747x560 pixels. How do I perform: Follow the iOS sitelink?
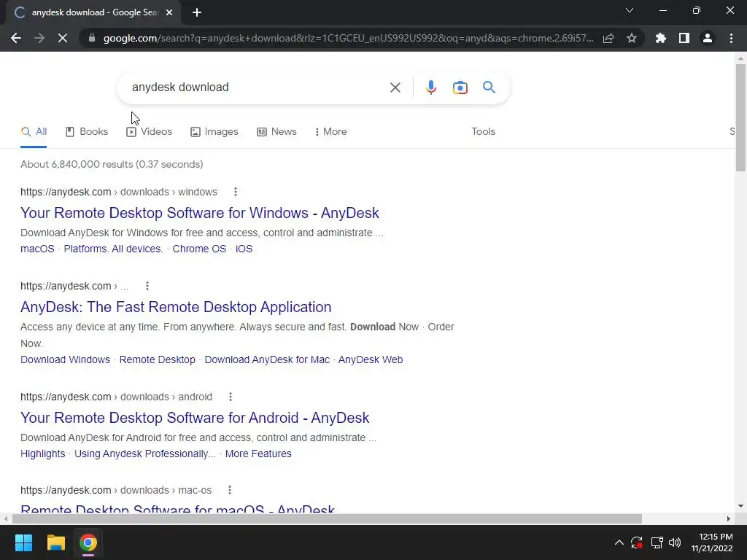(244, 249)
